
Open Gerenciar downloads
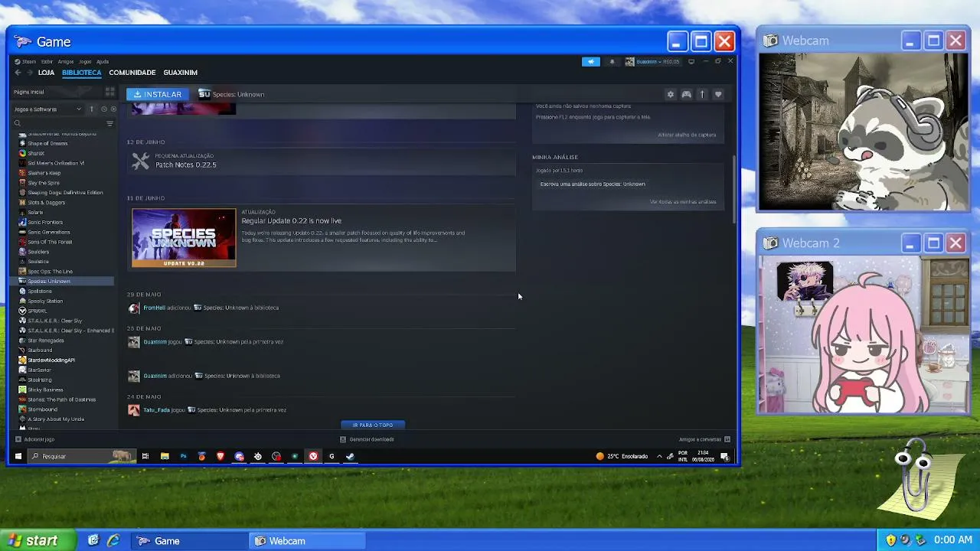[x=367, y=439]
